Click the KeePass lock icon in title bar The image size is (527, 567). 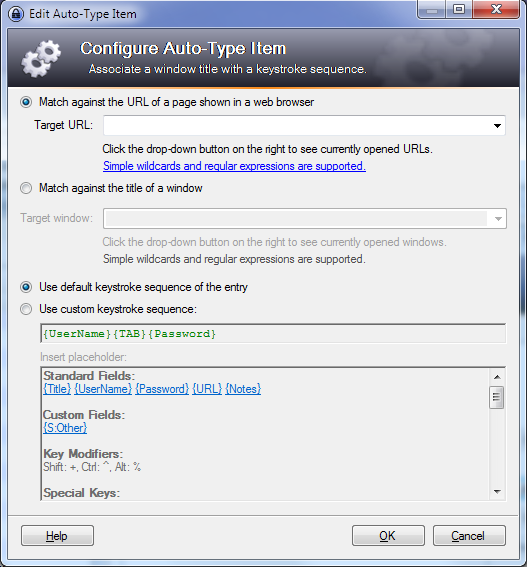pyautogui.click(x=16, y=14)
